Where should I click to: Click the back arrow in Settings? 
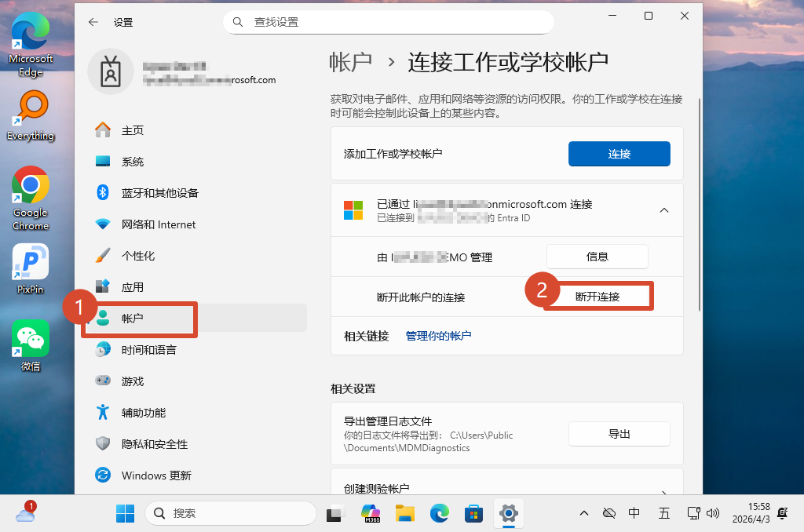(93, 22)
